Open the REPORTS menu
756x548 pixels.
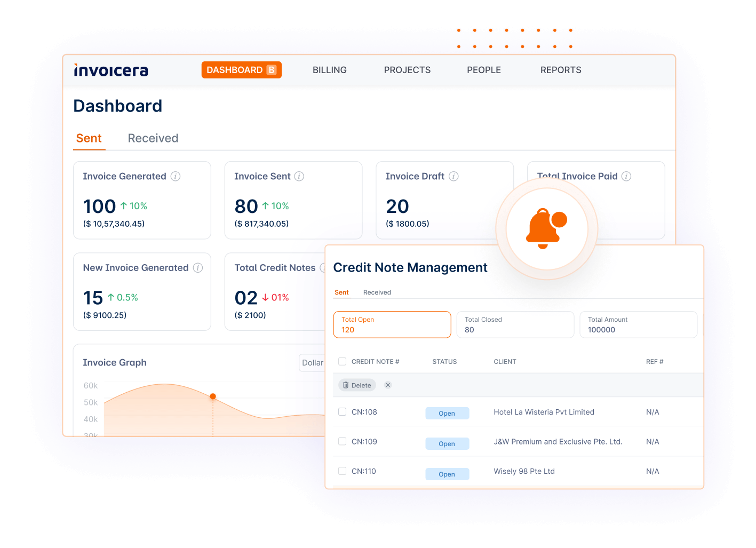point(561,70)
